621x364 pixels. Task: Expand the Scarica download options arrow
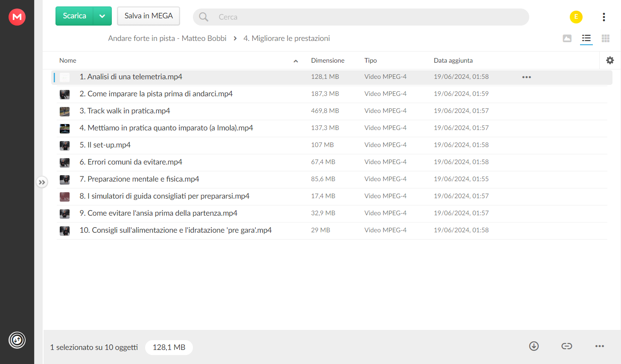pyautogui.click(x=102, y=16)
